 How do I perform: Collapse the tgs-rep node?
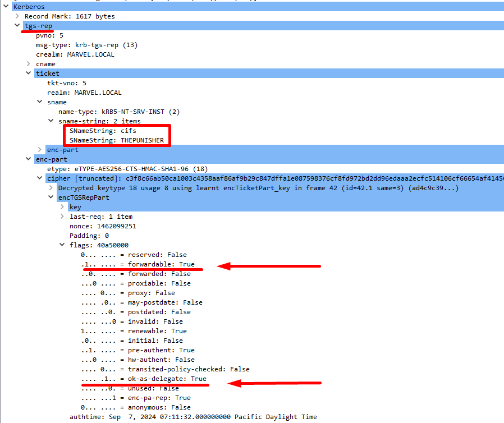pyautogui.click(x=17, y=26)
